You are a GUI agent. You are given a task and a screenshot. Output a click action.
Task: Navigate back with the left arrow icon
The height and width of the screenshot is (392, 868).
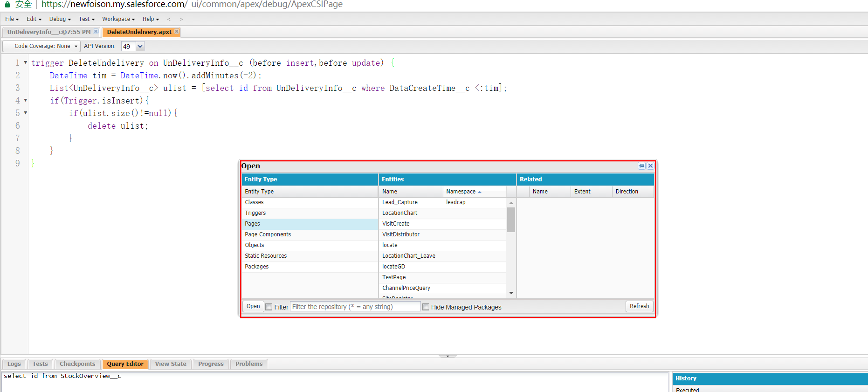[169, 19]
